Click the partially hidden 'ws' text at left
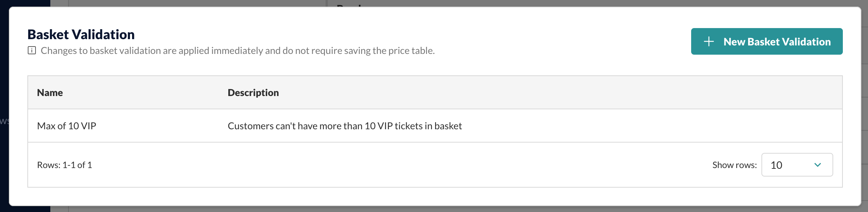 tap(4, 121)
